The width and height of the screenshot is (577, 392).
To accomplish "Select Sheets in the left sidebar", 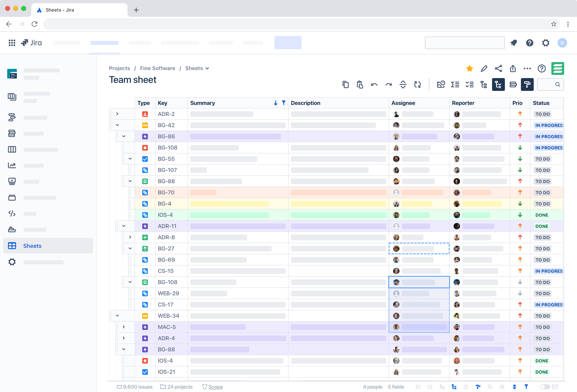I will 32,246.
